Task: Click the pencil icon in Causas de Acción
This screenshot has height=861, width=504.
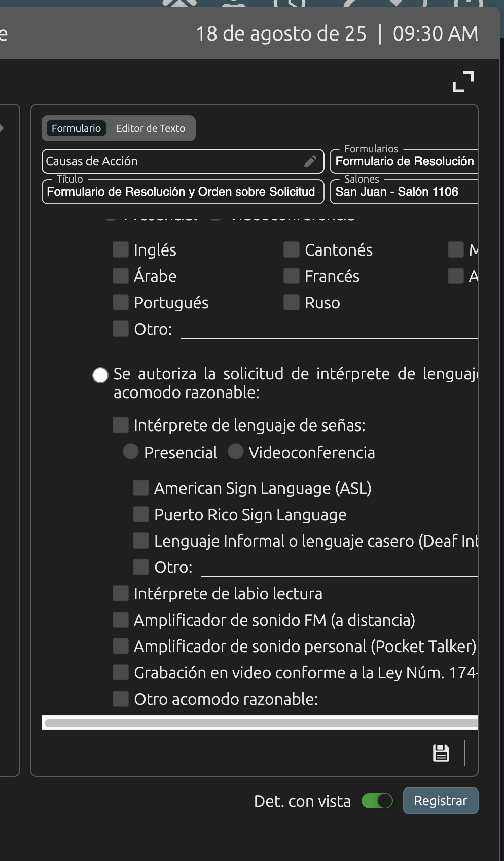Action: click(x=310, y=161)
